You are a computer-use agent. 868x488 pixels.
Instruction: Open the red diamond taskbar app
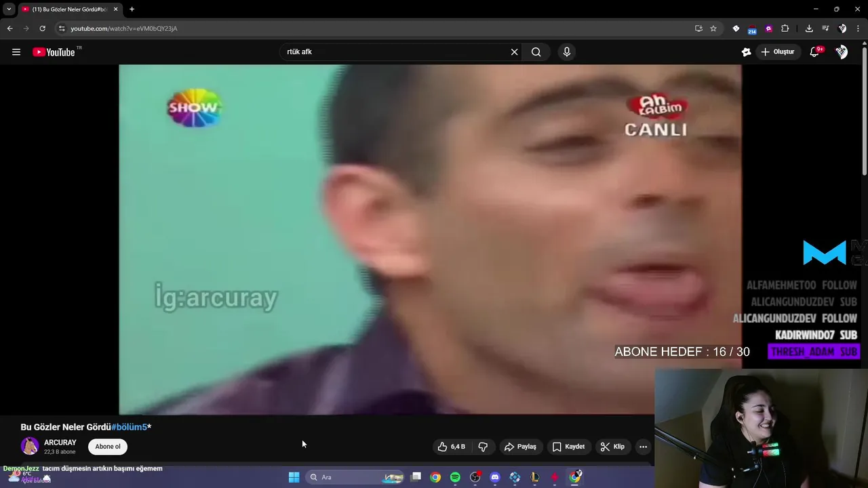point(555,477)
